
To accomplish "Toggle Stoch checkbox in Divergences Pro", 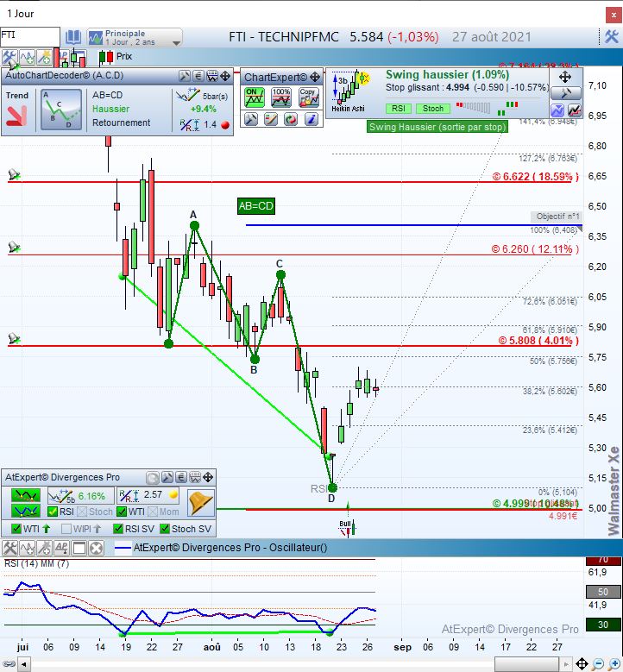I will [82, 512].
